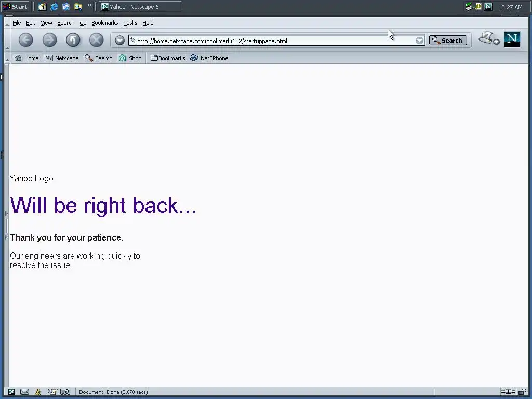Click the Netscape N throbber logo
The image size is (532, 399).
[x=512, y=39]
